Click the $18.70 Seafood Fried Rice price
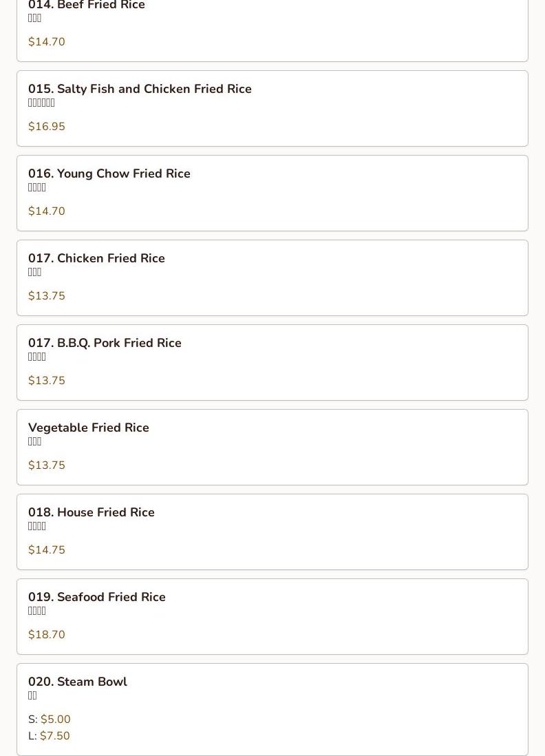 pyautogui.click(x=47, y=635)
